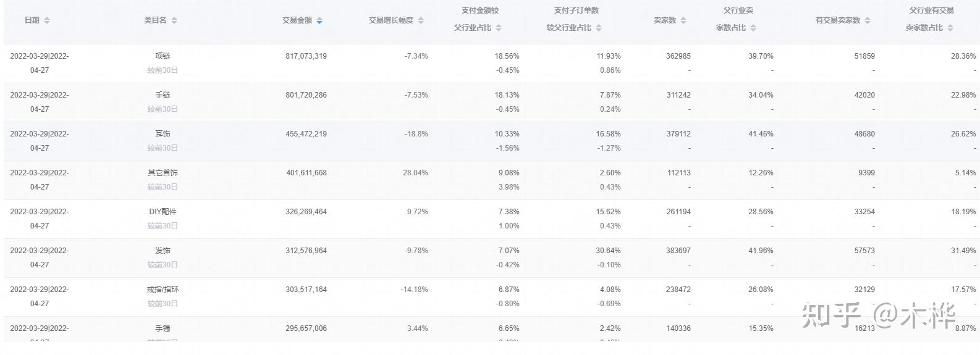Sort by 交易增长幅度 using its icon
980x355 pixels.
click(x=421, y=20)
